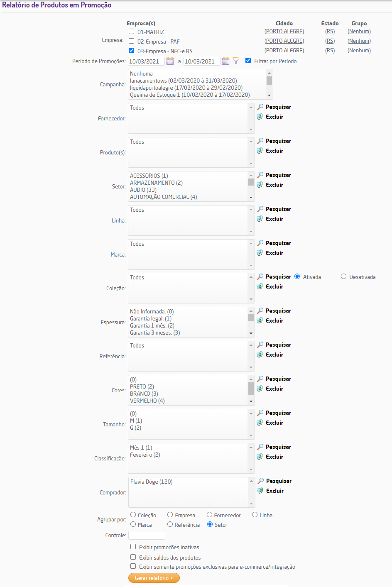392x587 pixels.
Task: Select Queima de Estoque 1 campaign
Action: (x=190, y=95)
